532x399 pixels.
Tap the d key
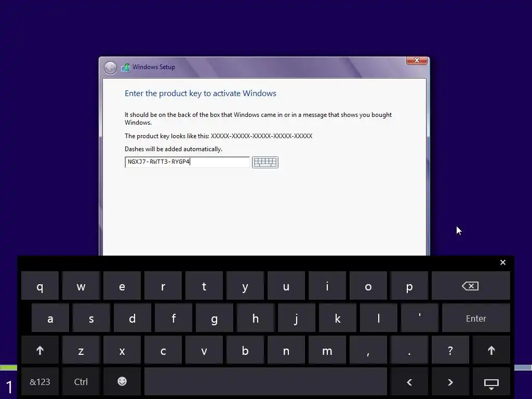(132, 318)
